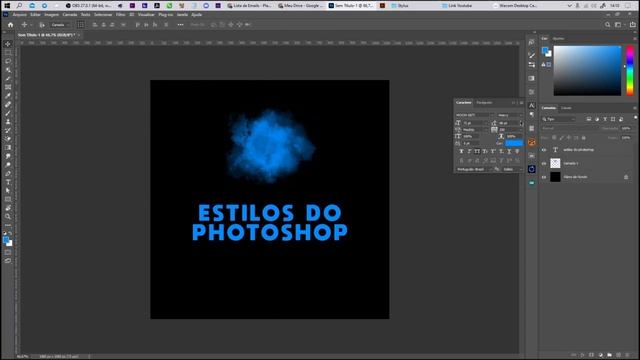The width and height of the screenshot is (640, 360).
Task: Toggle Faux Bold in Character panel
Action: coord(461,151)
